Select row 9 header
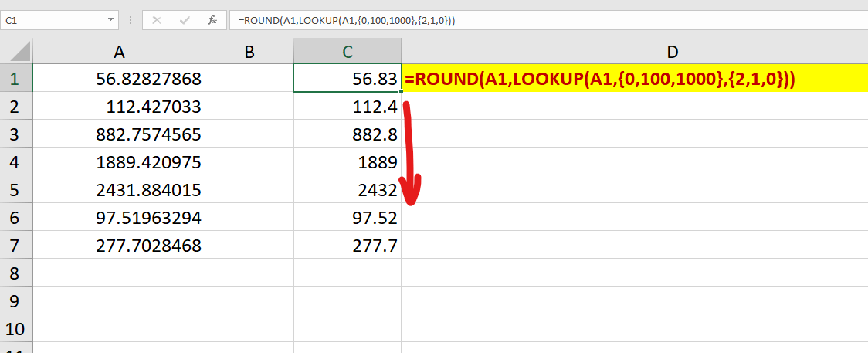Viewport: 868px width, 353px height. pyautogui.click(x=16, y=300)
